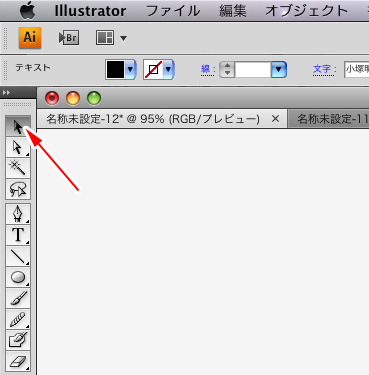Open the オブジェクト menu
Screen dimensions: 369x375
(x=307, y=11)
